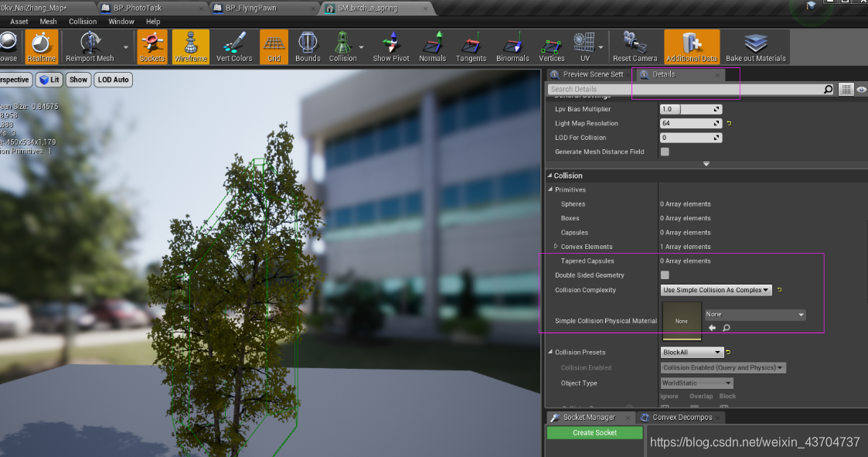The image size is (868, 457).
Task: Show mesh Binormals
Action: click(512, 47)
